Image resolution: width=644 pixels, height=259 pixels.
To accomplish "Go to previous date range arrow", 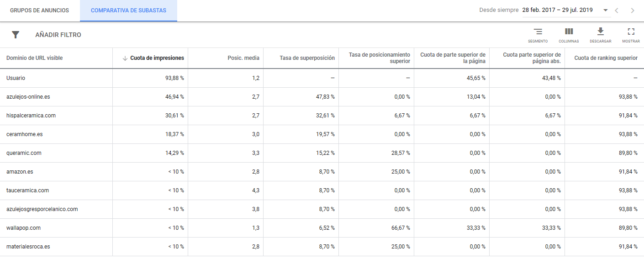I will (617, 11).
